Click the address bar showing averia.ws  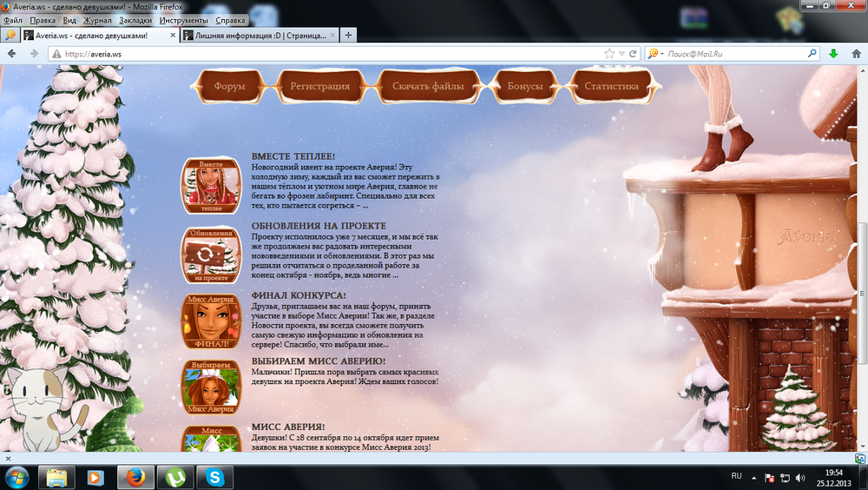click(x=330, y=54)
